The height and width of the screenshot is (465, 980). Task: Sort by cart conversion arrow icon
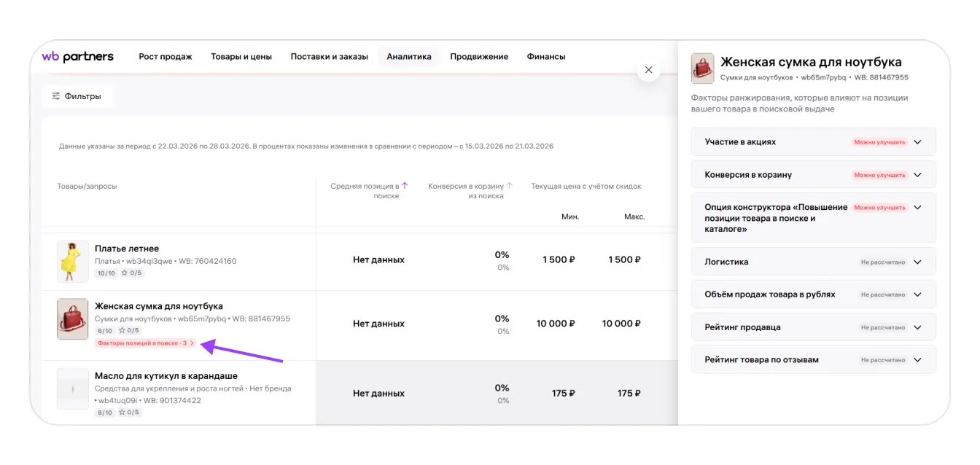coord(510,186)
